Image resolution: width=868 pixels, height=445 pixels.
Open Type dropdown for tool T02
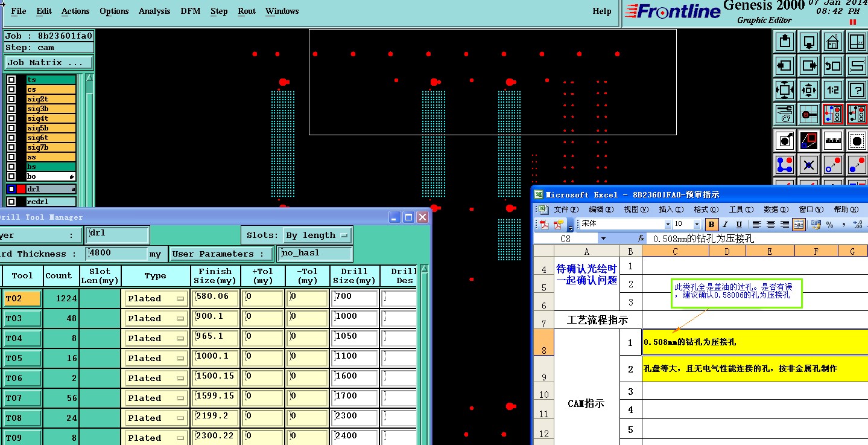156,298
